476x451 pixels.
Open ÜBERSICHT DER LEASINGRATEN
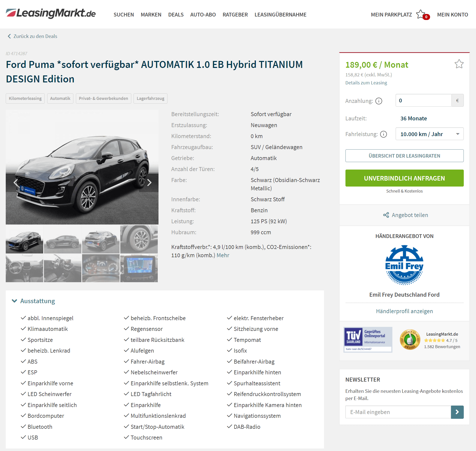pyautogui.click(x=404, y=156)
